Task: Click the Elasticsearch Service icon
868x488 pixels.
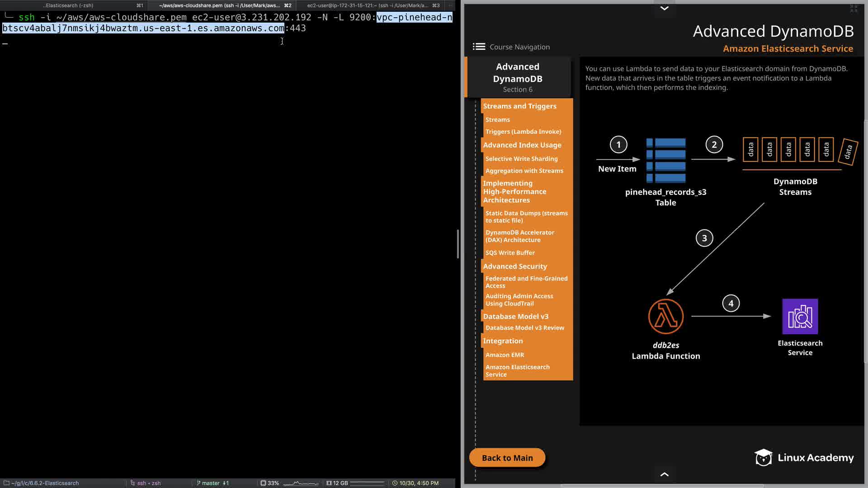Action: click(x=800, y=316)
